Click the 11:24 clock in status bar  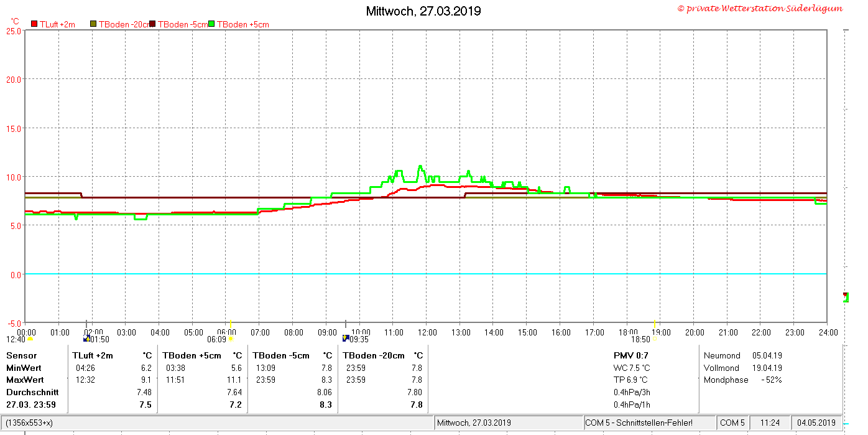pyautogui.click(x=770, y=423)
